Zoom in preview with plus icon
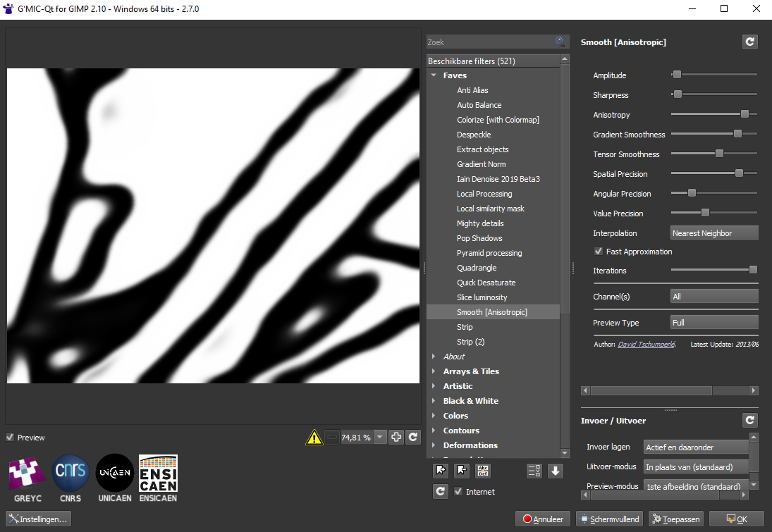The width and height of the screenshot is (772, 532). pos(396,437)
